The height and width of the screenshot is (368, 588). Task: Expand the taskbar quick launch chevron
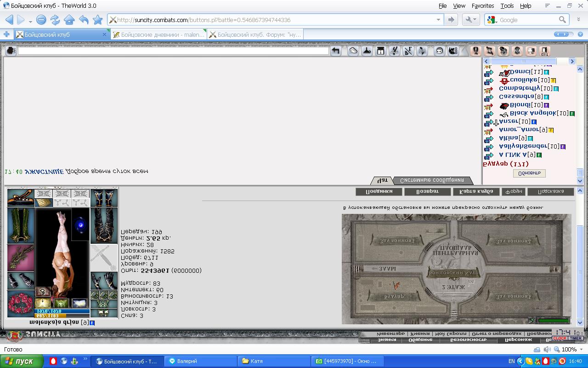(85, 359)
